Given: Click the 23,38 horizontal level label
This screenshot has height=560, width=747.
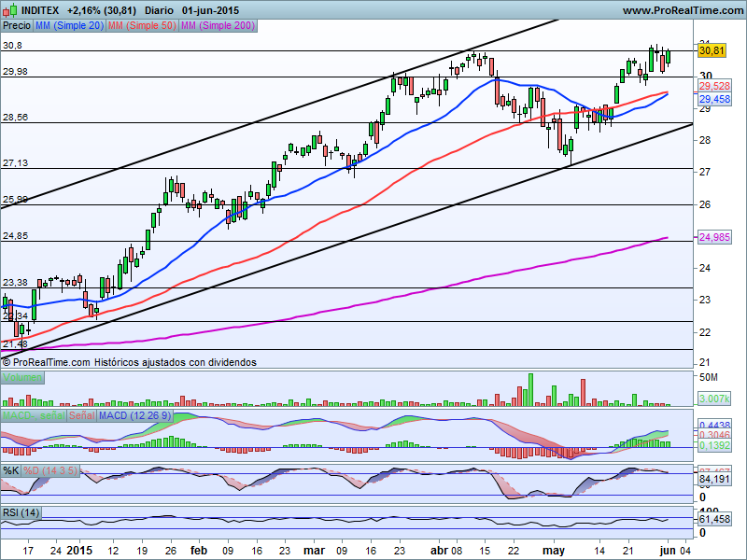Looking at the screenshot, I should coord(15,283).
